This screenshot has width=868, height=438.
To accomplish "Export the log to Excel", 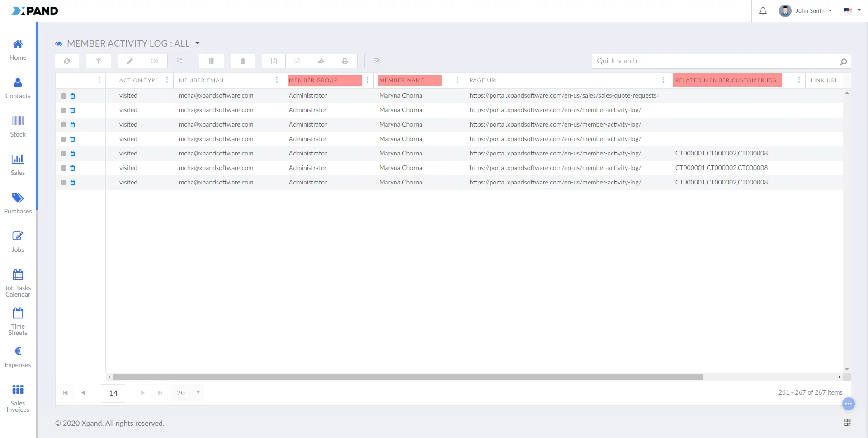I will tap(274, 61).
